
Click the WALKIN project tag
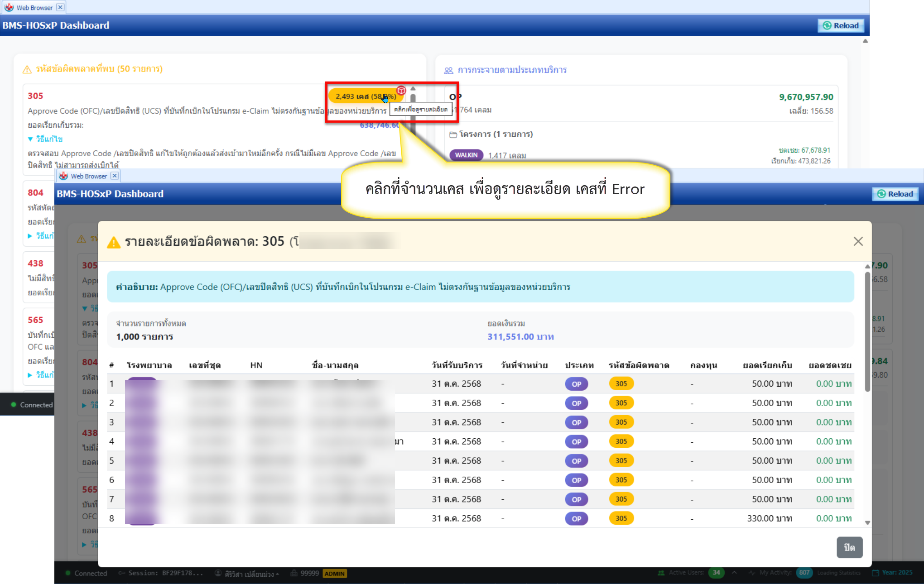click(x=466, y=155)
